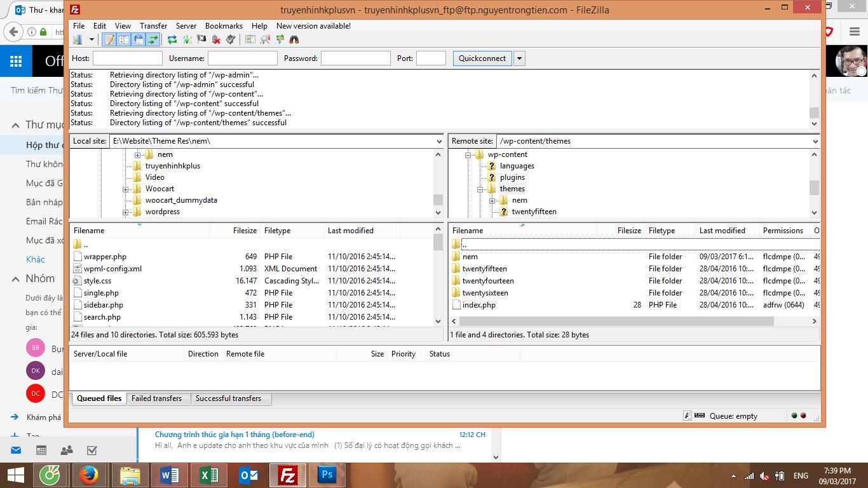Switch to Failed transfers tab

156,398
